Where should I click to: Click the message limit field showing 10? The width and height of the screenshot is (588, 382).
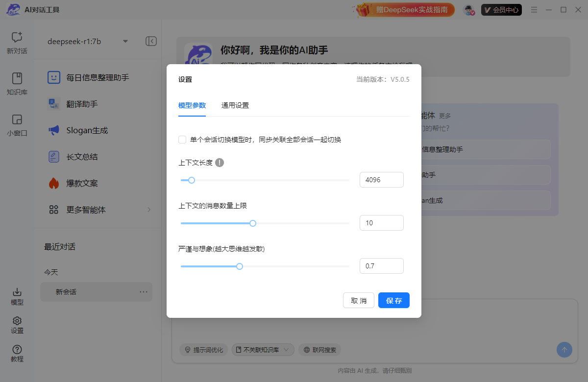(382, 223)
